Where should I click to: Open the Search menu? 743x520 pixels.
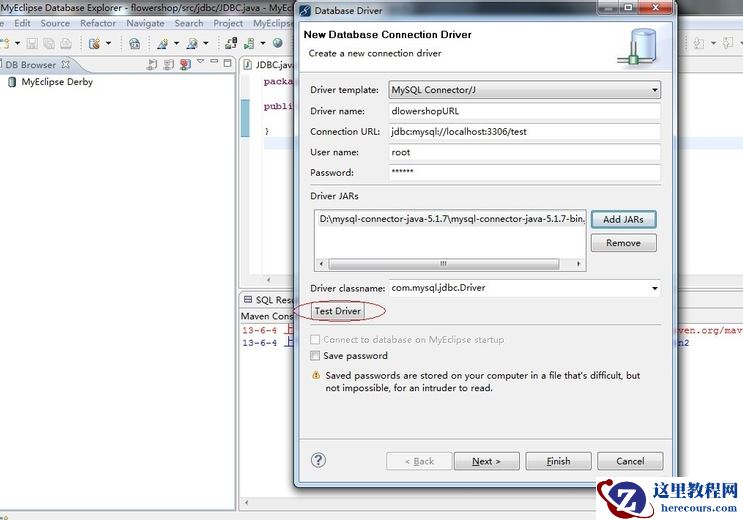189,23
